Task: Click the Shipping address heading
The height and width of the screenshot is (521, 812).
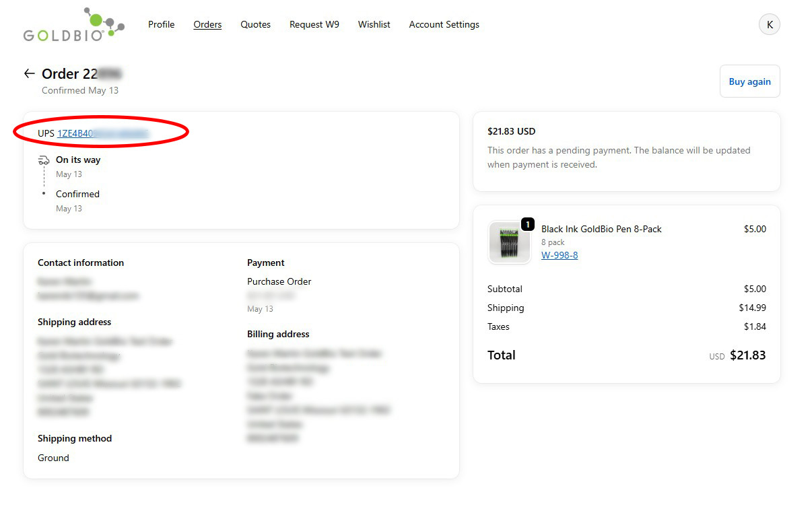Action: pyautogui.click(x=75, y=322)
